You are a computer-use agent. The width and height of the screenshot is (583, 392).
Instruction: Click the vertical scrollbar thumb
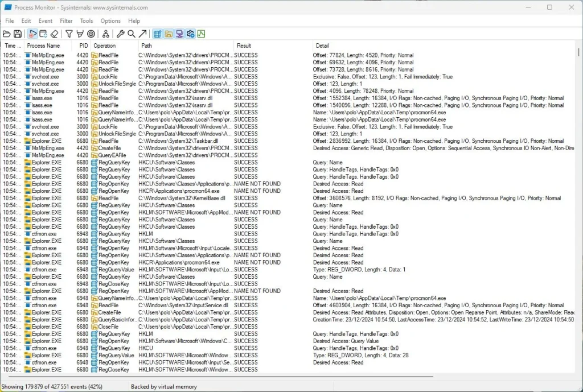click(578, 52)
